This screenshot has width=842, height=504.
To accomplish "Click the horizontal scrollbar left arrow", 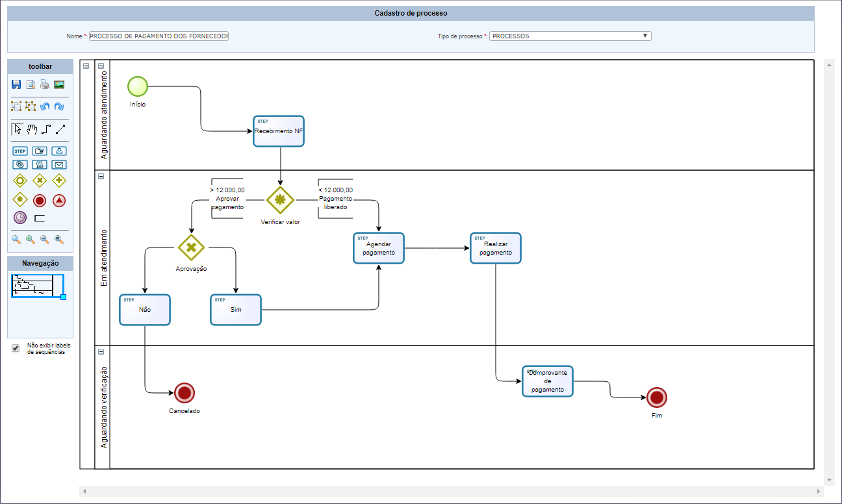I will point(83,491).
